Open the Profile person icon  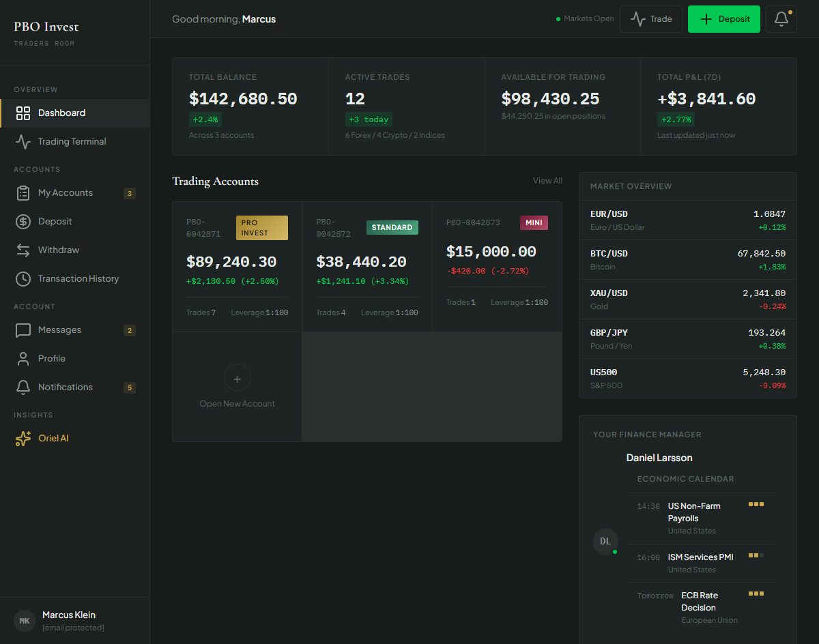(23, 358)
